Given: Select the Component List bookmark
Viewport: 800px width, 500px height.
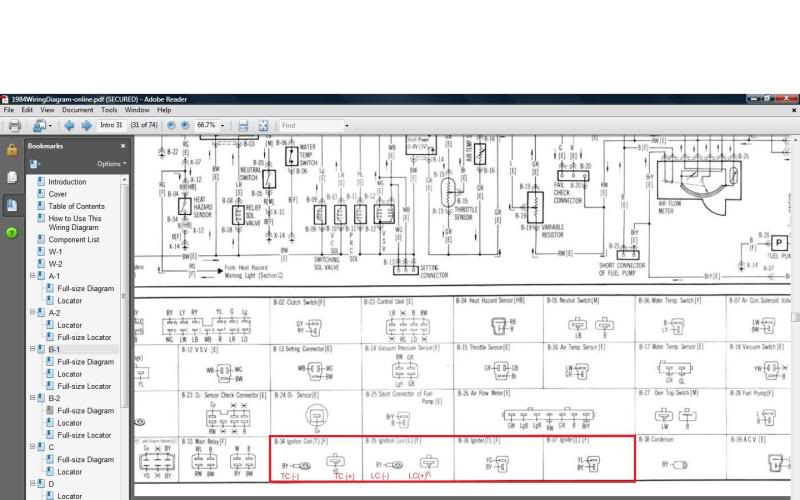Looking at the screenshot, I should point(74,239).
